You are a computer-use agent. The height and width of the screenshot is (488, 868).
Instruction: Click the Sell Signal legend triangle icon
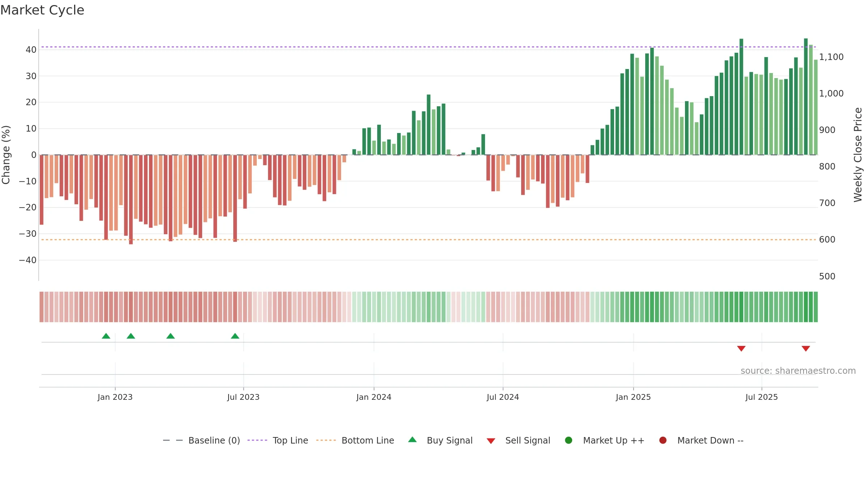[491, 441]
